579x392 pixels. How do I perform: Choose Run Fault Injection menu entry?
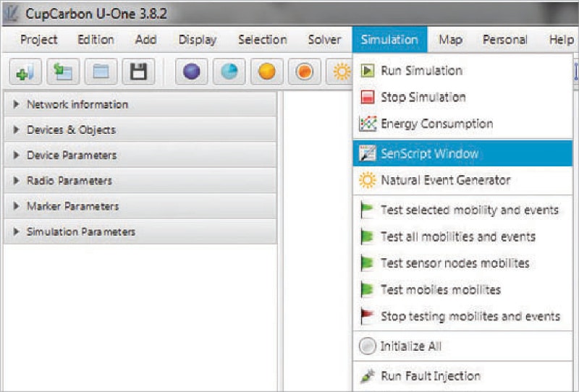pyautogui.click(x=462, y=376)
